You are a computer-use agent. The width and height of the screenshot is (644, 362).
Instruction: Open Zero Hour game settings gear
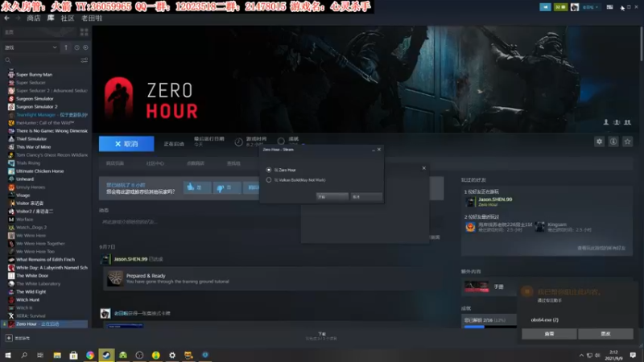point(599,142)
